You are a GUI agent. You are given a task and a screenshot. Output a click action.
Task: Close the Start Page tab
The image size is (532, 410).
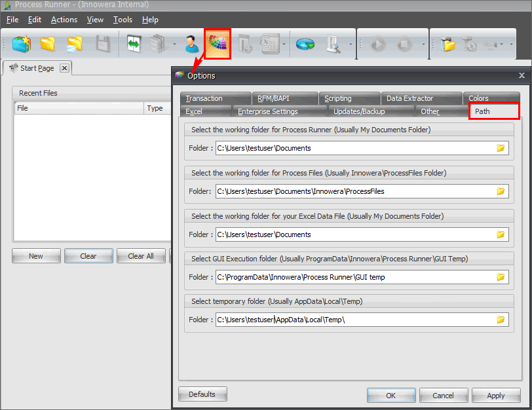click(64, 68)
